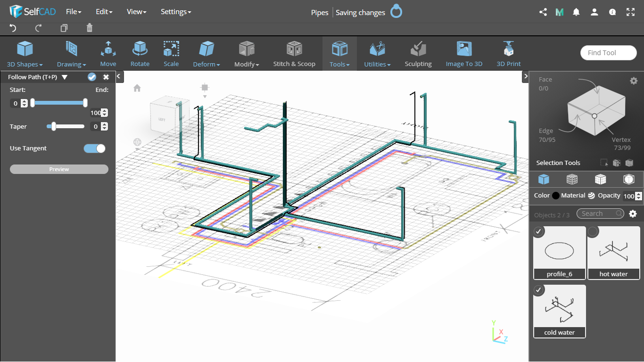Click the Find Tool search field
This screenshot has width=644, height=362.
click(609, 53)
